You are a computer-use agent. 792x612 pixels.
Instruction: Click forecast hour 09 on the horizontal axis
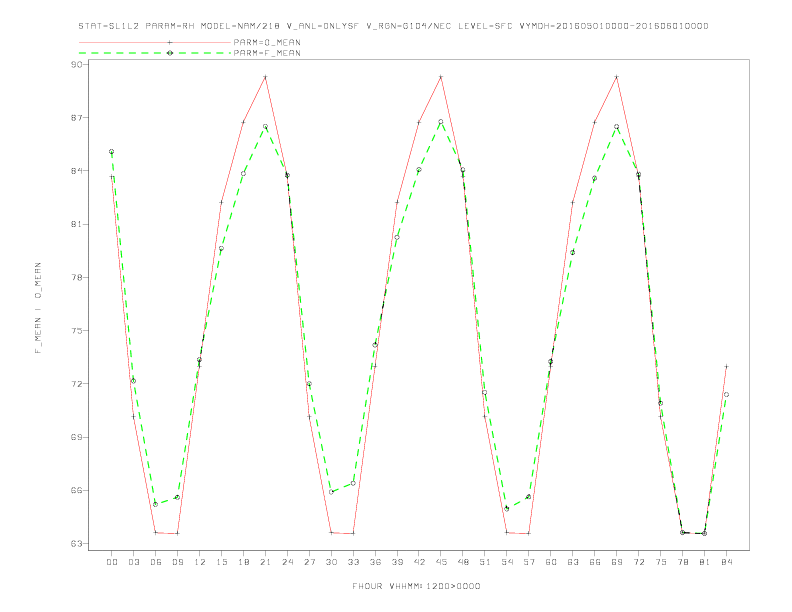click(177, 562)
